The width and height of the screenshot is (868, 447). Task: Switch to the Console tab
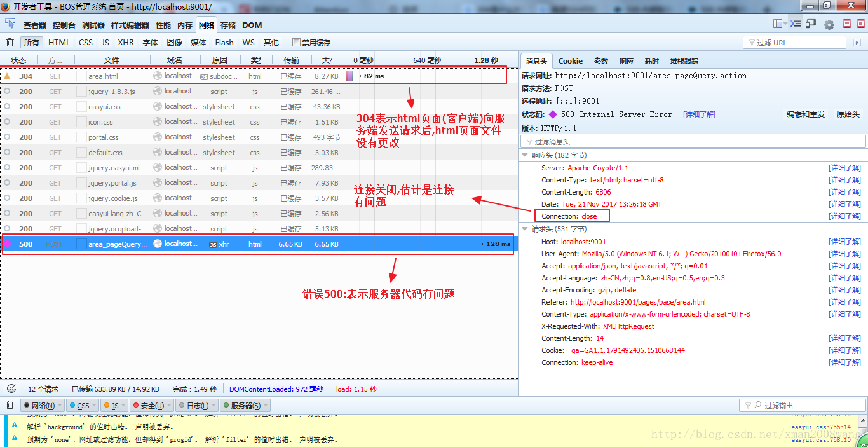pyautogui.click(x=64, y=25)
